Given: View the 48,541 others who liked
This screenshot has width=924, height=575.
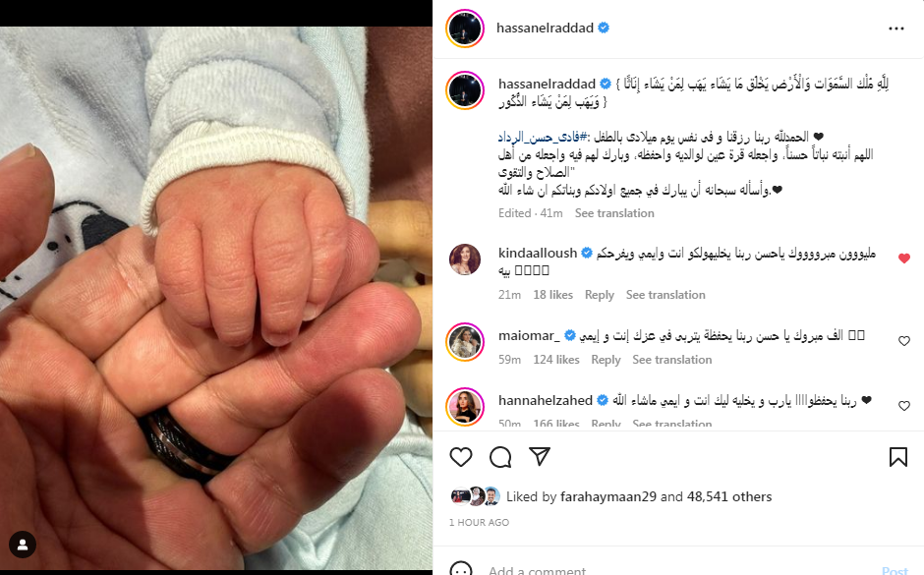Looking at the screenshot, I should click(729, 496).
